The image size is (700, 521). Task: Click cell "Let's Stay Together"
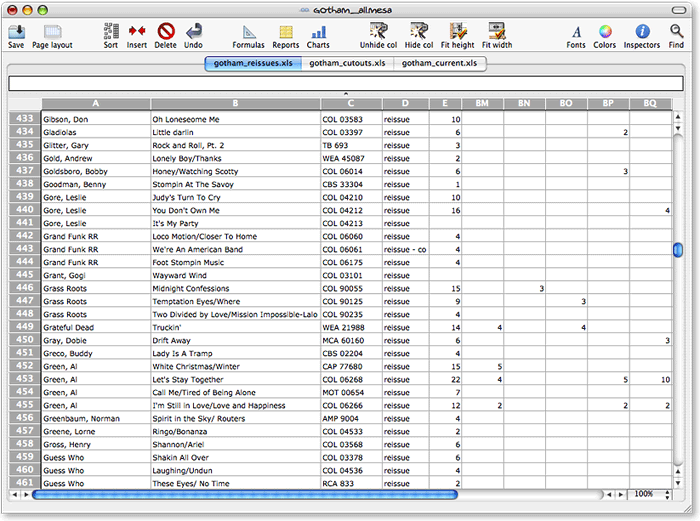pyautogui.click(x=235, y=379)
